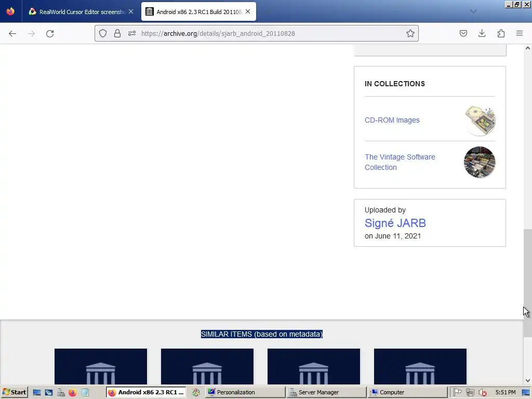This screenshot has height=399, width=532.
Task: Switch to Personalization taskbar window
Action: pyautogui.click(x=245, y=392)
